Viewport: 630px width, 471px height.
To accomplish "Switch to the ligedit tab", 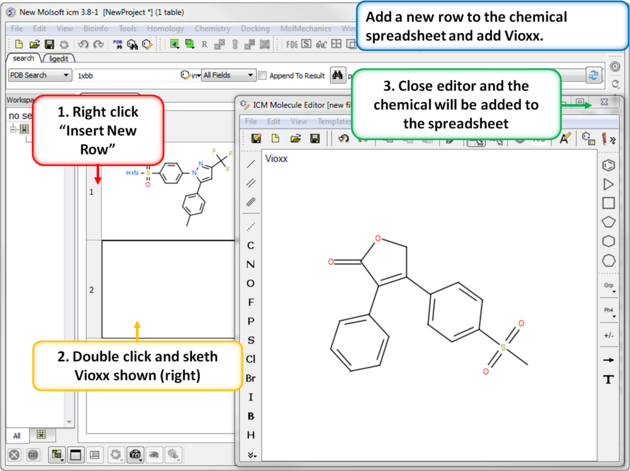I will pos(58,59).
